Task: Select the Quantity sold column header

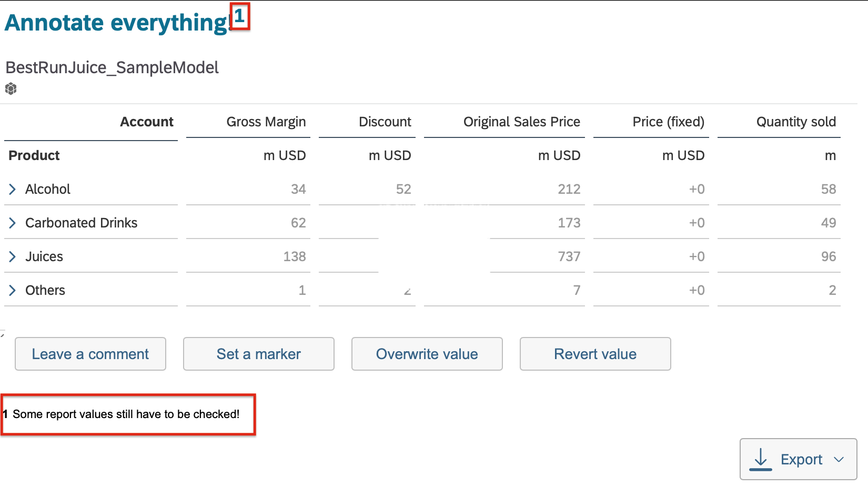Action: tap(796, 122)
